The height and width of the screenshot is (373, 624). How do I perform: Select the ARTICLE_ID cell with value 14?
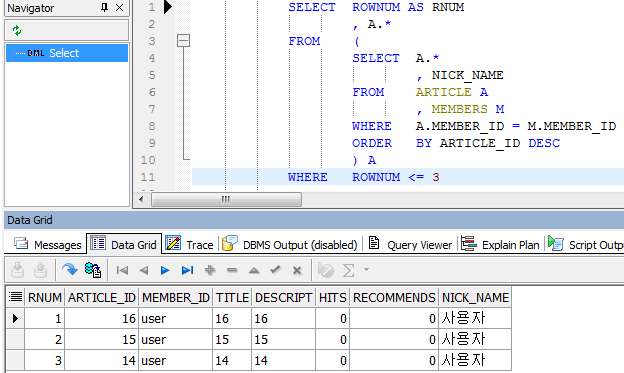coord(101,361)
